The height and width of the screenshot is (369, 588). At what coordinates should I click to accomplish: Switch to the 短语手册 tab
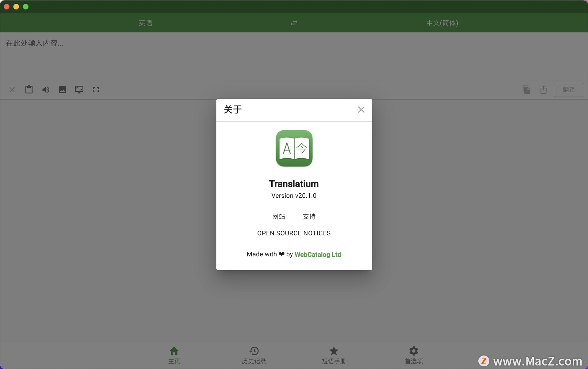click(334, 356)
